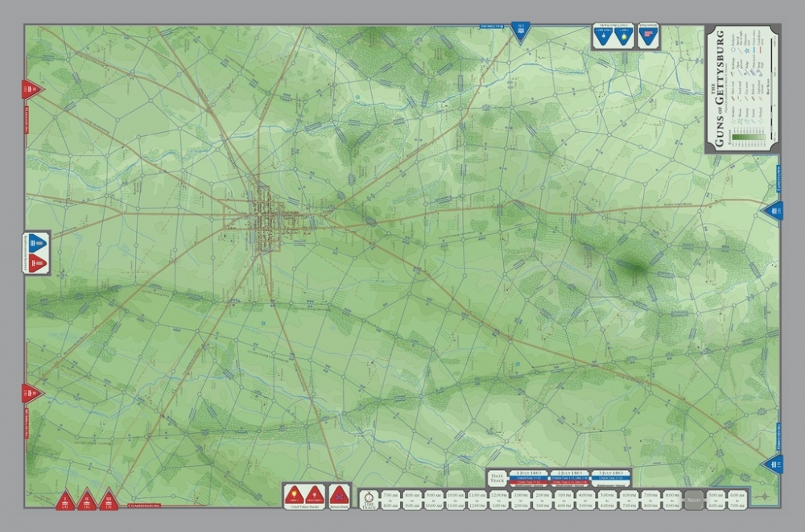Image resolution: width=805 pixels, height=532 pixels.
Task: Click the leftmost red Chambersburg entry triangle
Action: click(x=65, y=500)
